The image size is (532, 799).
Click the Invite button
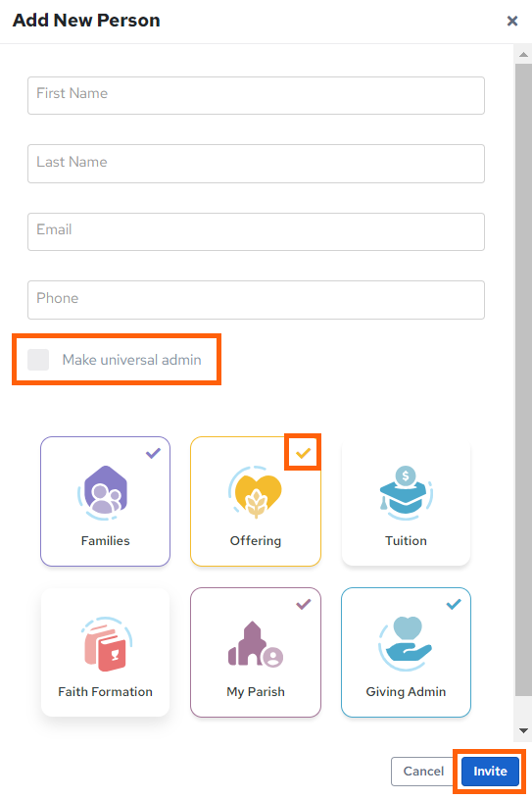(x=490, y=772)
